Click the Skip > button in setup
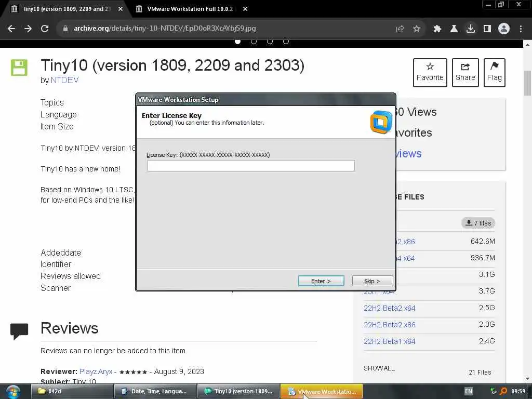 372,281
